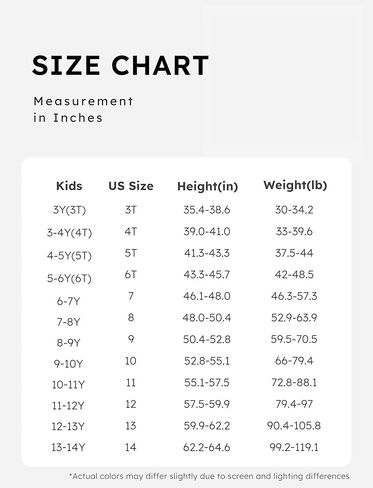Click height value 57.5-59.9

(x=207, y=404)
